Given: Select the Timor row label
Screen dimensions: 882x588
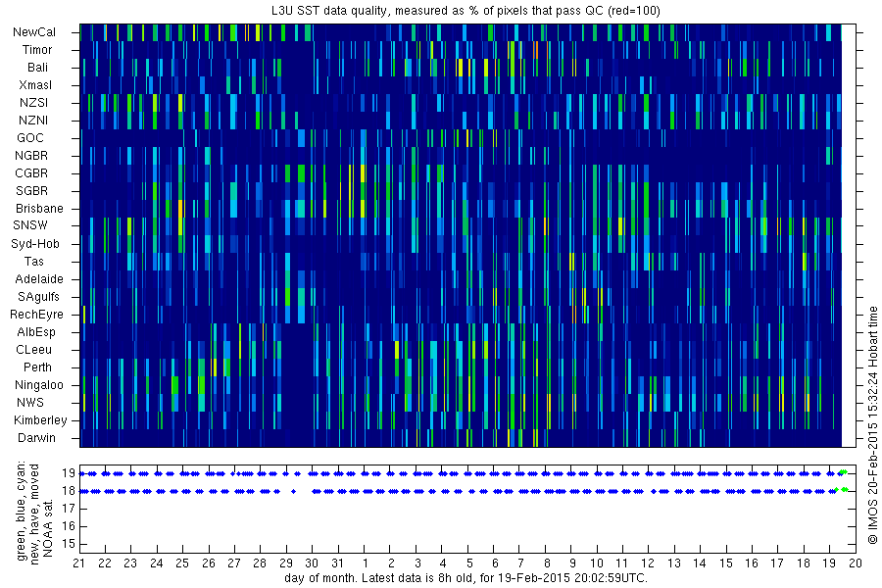Looking at the screenshot, I should 37,50.
